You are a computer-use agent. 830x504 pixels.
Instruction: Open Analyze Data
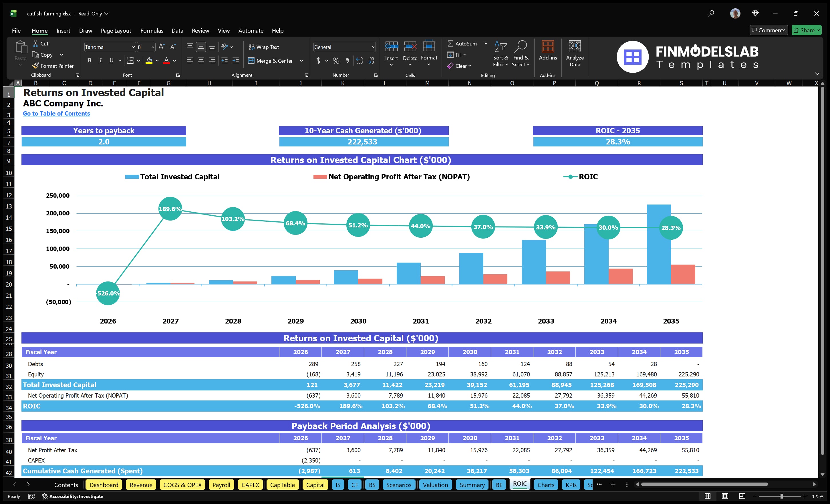[575, 53]
